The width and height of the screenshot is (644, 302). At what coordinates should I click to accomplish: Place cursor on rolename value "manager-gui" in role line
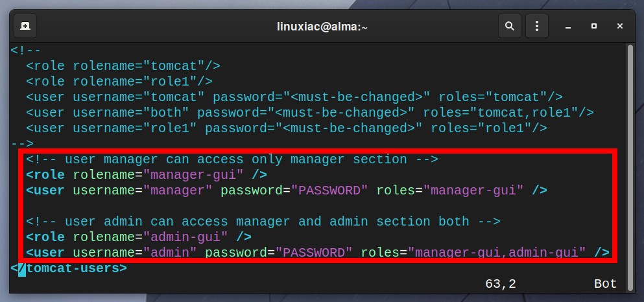193,175
